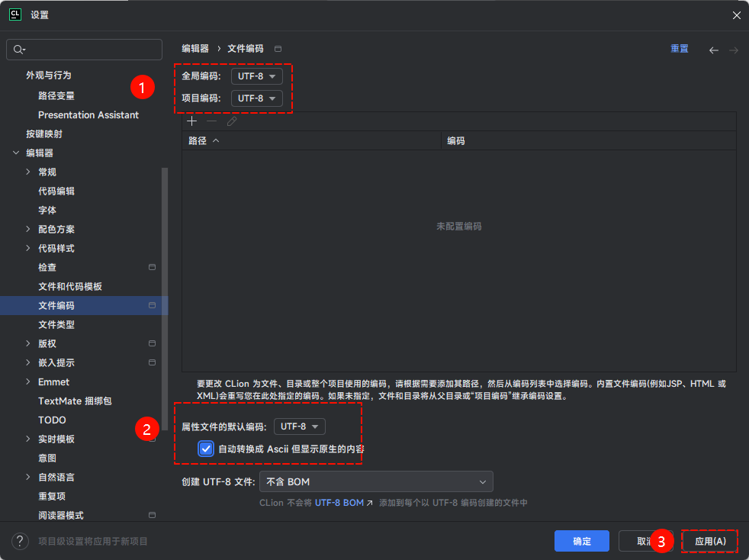Viewport: 749px width, 560px height.
Task: Open the 属性文件的默认编码 dropdown
Action: [x=299, y=426]
